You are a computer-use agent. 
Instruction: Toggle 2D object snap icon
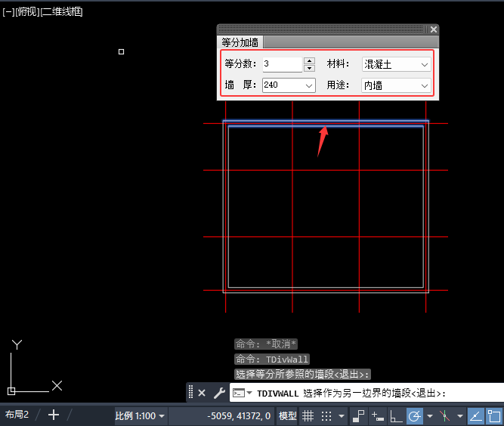493,416
